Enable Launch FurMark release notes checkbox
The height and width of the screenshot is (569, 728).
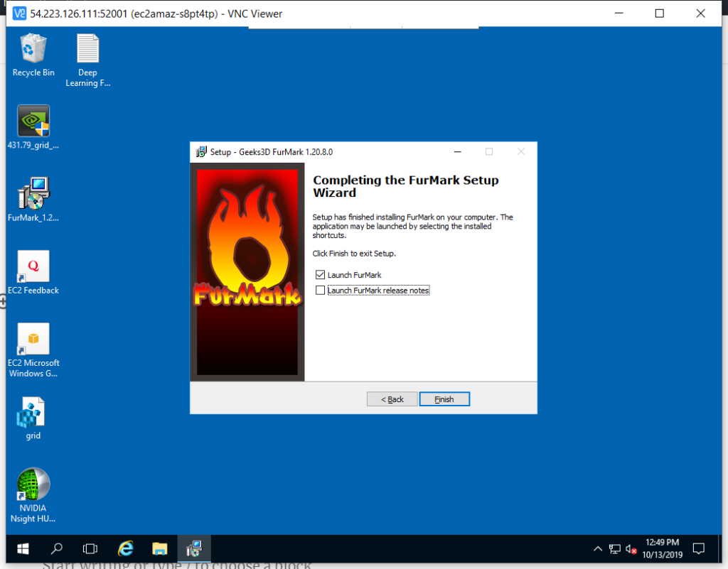click(x=320, y=290)
